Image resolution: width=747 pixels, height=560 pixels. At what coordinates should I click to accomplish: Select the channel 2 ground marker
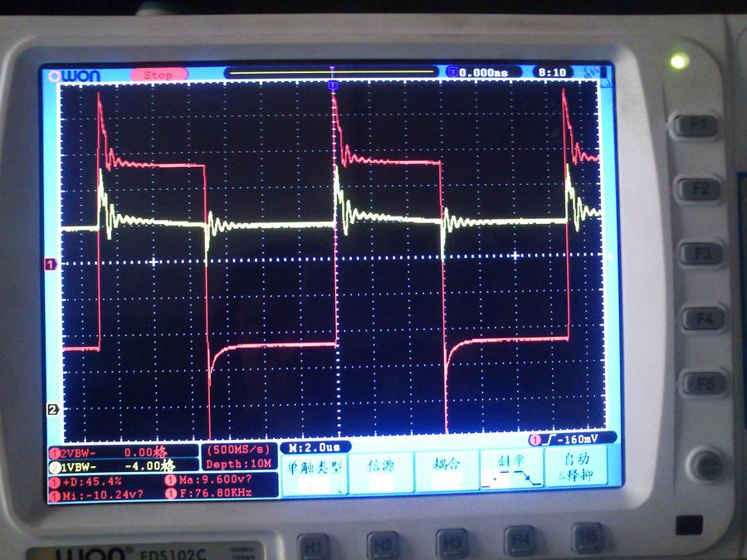point(52,409)
